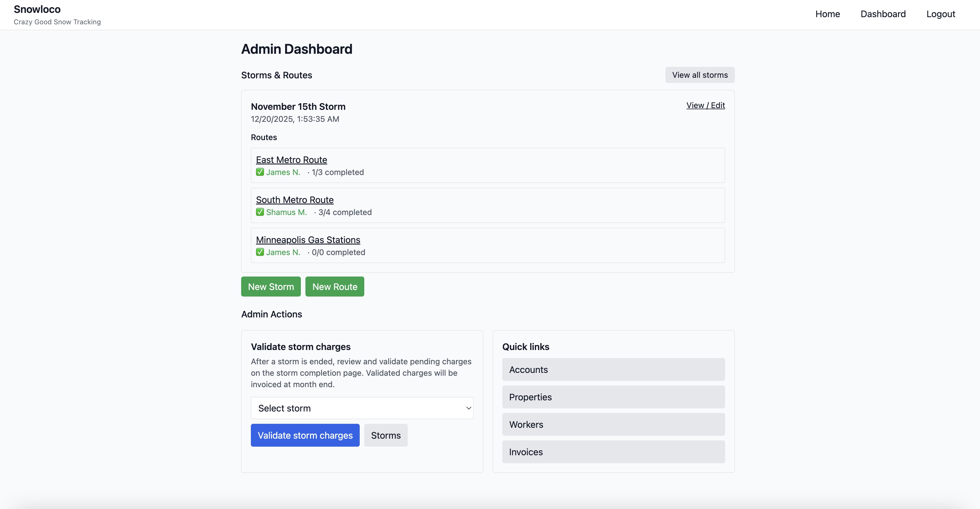The width and height of the screenshot is (980, 509).
Task: Open Accounts from Quick links
Action: point(613,369)
